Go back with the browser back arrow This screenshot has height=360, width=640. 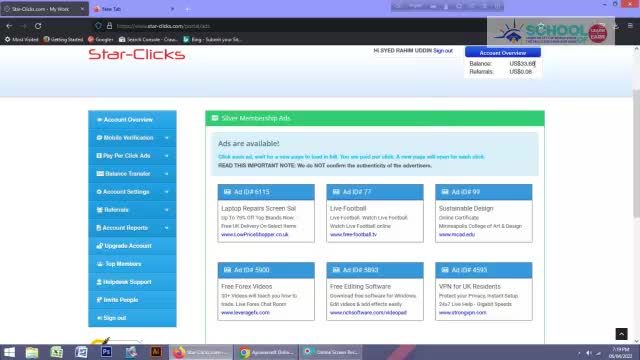[9, 26]
